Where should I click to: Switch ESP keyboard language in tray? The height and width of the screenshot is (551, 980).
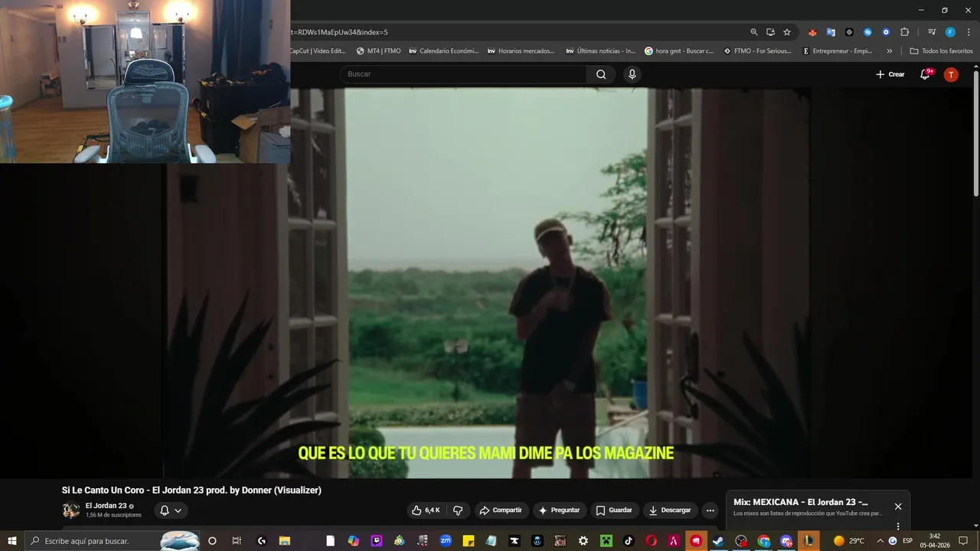[x=908, y=541]
